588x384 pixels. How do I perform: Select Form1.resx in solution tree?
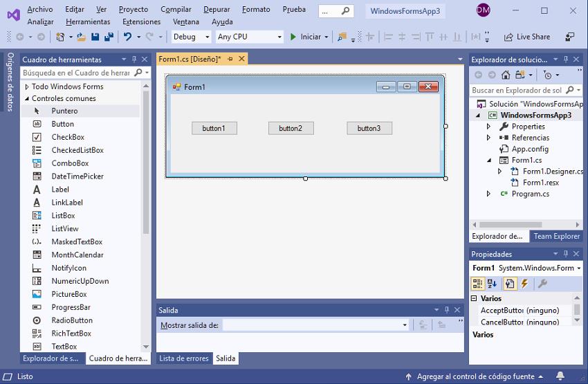coord(541,183)
